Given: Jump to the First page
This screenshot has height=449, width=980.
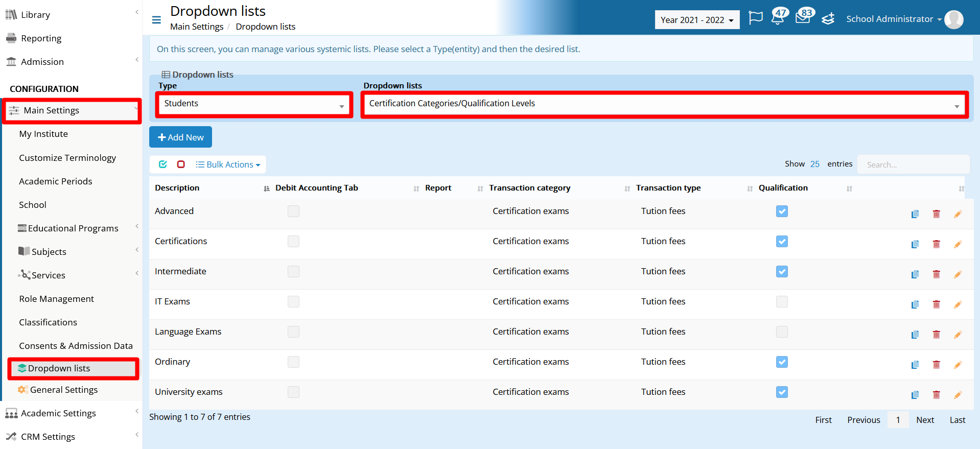Looking at the screenshot, I should tap(823, 420).
